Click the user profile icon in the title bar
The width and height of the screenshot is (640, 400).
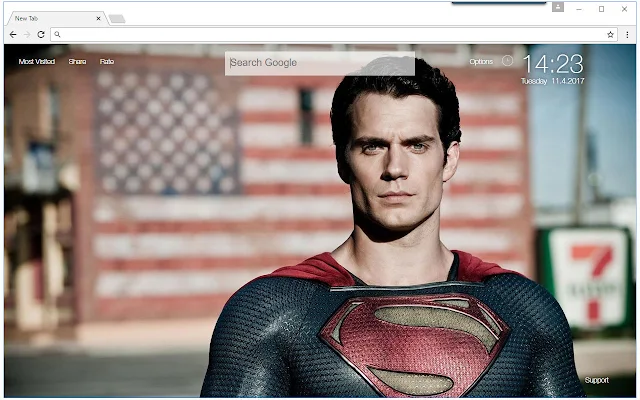coord(558,7)
